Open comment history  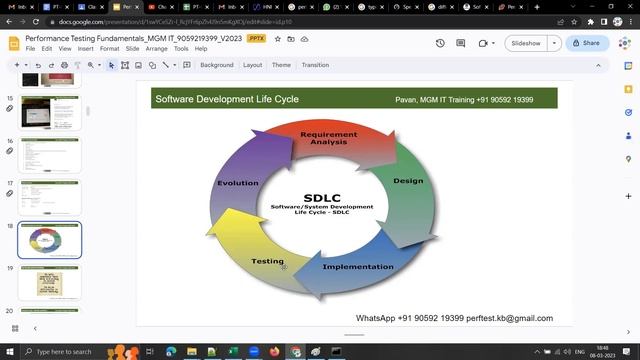tap(461, 43)
